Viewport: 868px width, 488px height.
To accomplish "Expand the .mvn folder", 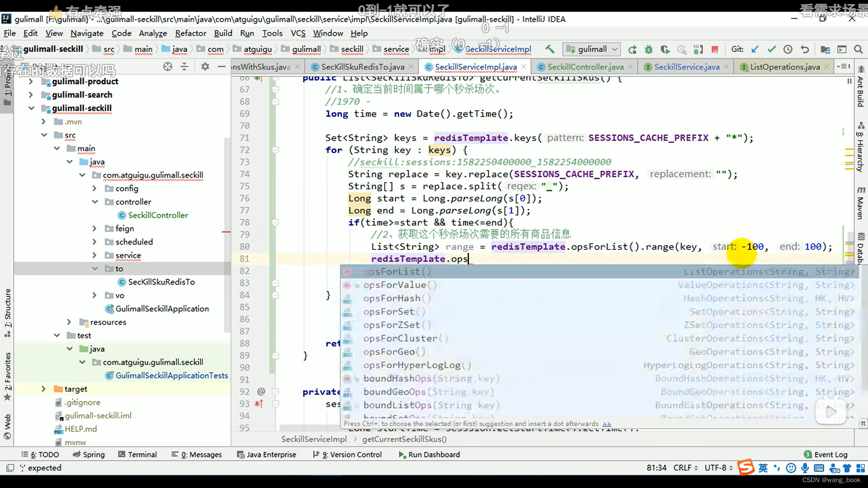I will point(43,122).
